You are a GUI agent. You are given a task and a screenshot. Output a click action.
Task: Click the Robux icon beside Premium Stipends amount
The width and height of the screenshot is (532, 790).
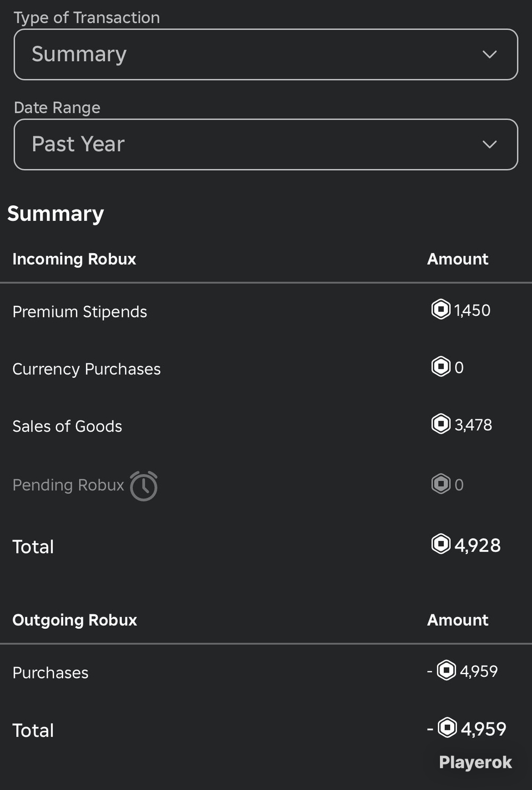[x=440, y=309]
